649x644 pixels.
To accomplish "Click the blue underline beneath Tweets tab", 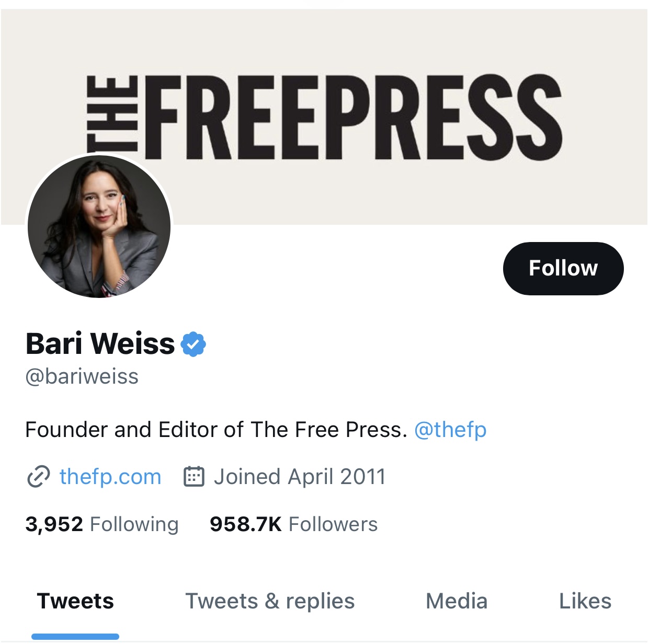I will pos(75,636).
